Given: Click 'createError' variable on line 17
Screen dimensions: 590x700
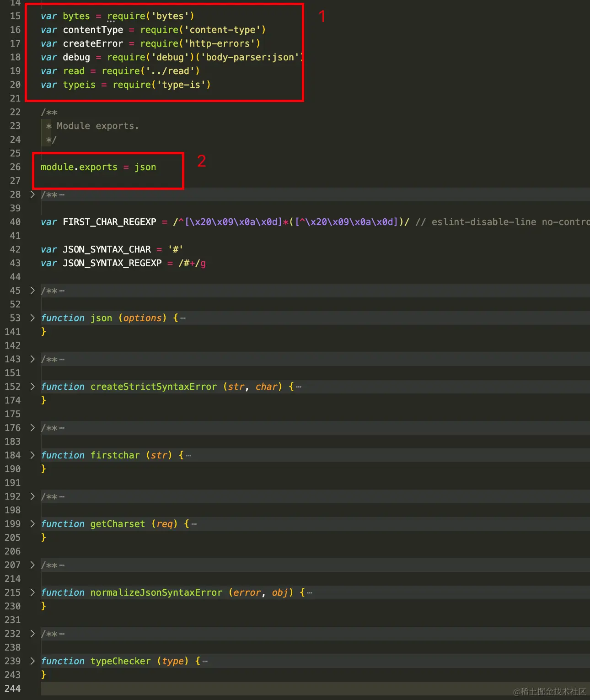Looking at the screenshot, I should tap(93, 43).
